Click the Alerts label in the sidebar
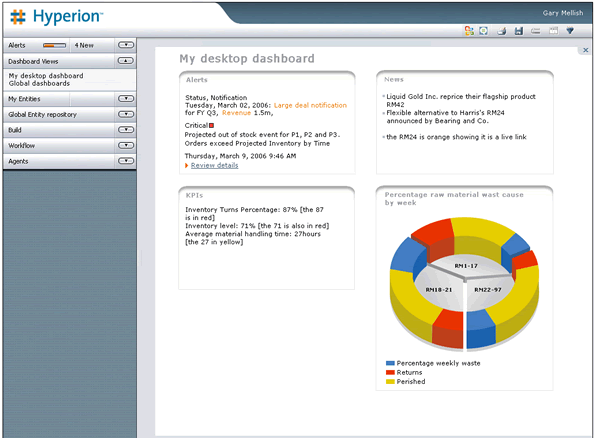 click(17, 45)
